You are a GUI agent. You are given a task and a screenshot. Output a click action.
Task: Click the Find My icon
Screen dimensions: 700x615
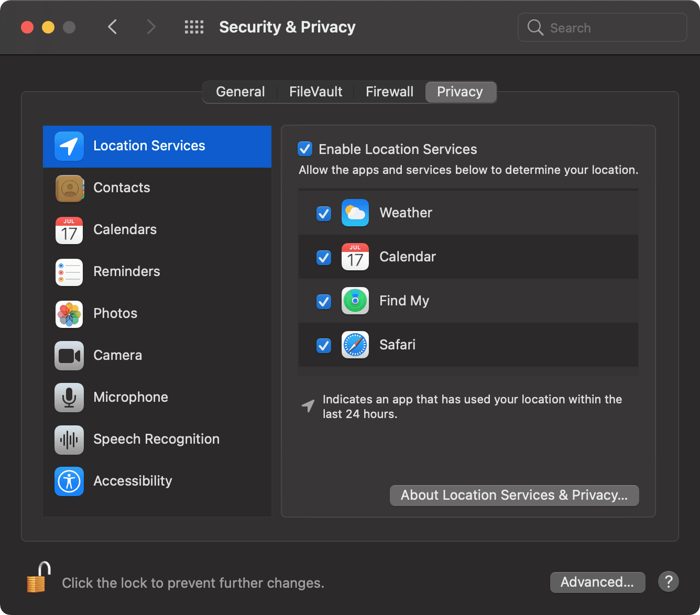tap(355, 301)
